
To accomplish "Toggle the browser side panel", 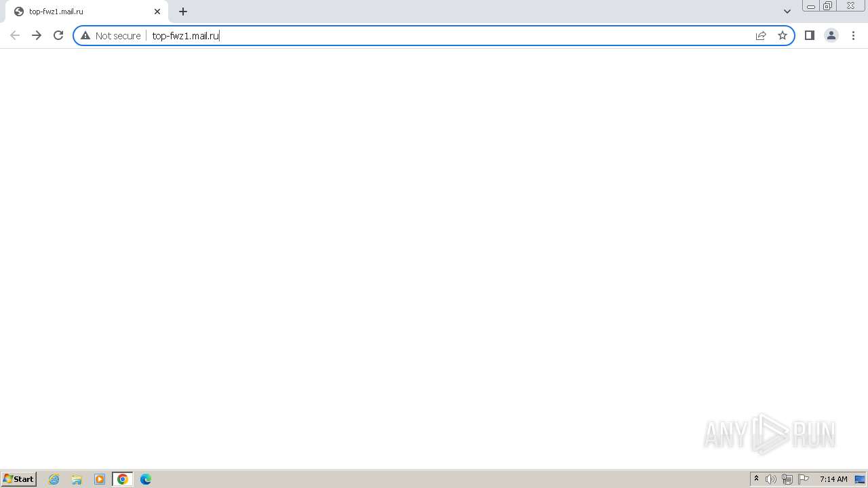I will point(810,35).
